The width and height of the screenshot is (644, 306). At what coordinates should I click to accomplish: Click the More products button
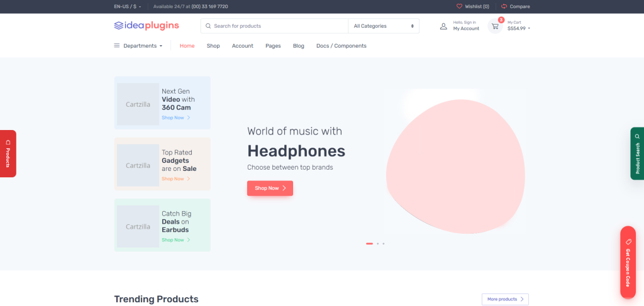(x=505, y=300)
